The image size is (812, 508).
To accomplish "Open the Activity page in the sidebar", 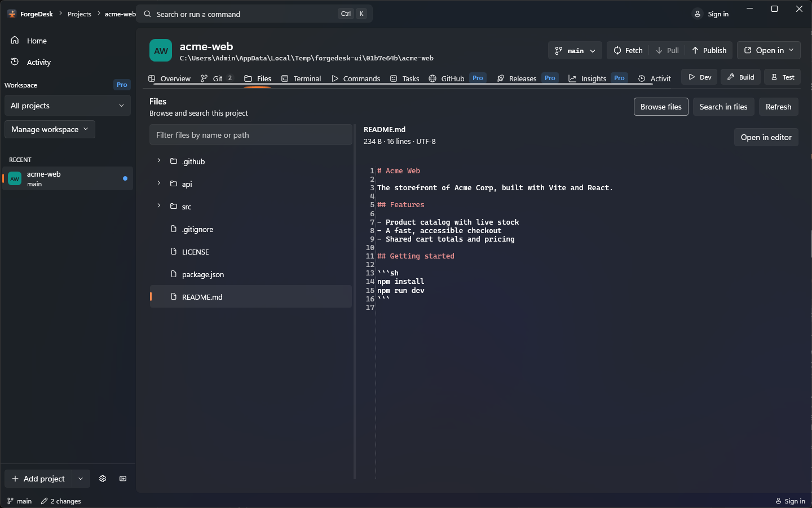I will click(68, 62).
